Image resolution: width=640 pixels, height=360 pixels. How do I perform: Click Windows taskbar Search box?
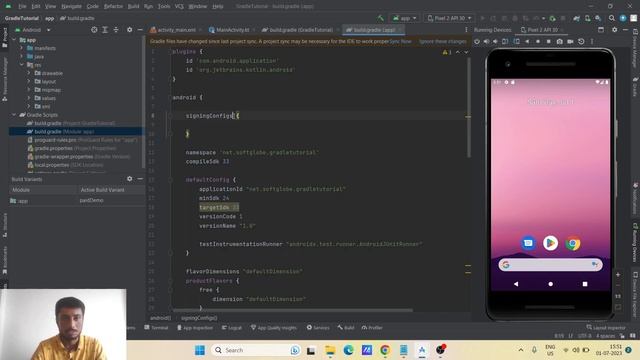(x=256, y=350)
